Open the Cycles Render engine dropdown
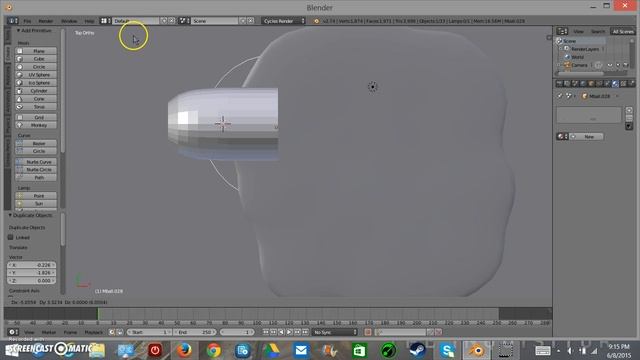 (283, 21)
